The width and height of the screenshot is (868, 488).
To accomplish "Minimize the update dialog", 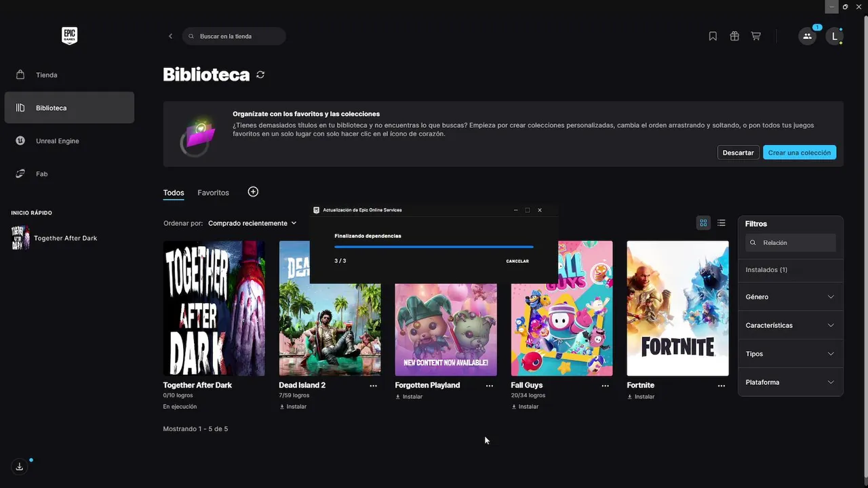I will point(516,210).
